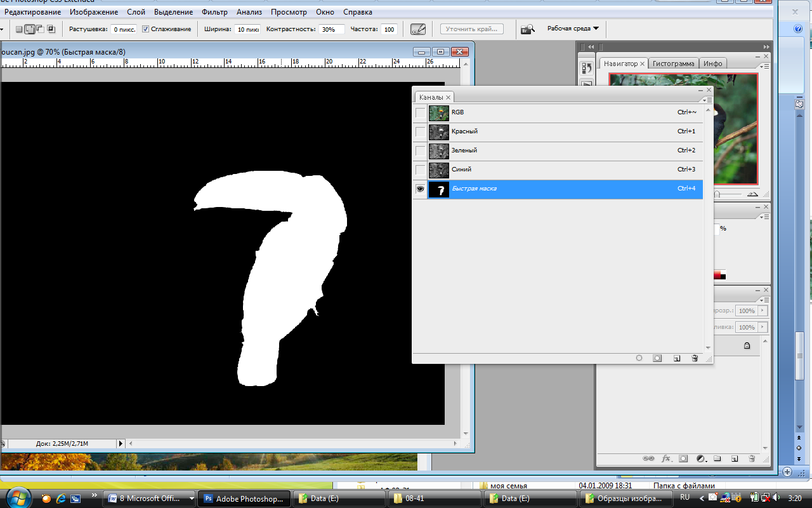Click the Контрастность input field
This screenshot has height=508, width=812.
point(331,29)
